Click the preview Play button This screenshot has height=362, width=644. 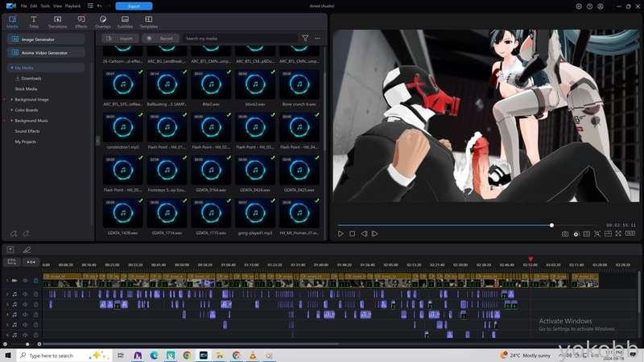pyautogui.click(x=341, y=233)
